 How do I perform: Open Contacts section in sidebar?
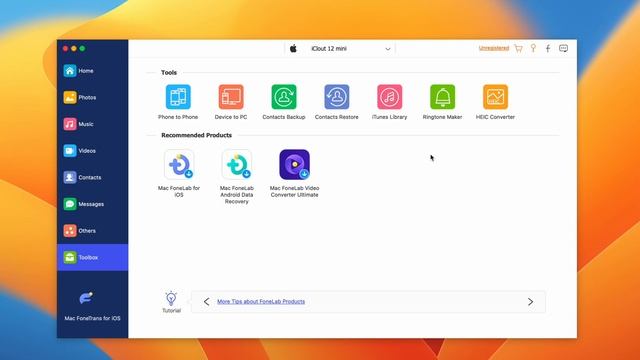tap(92, 178)
